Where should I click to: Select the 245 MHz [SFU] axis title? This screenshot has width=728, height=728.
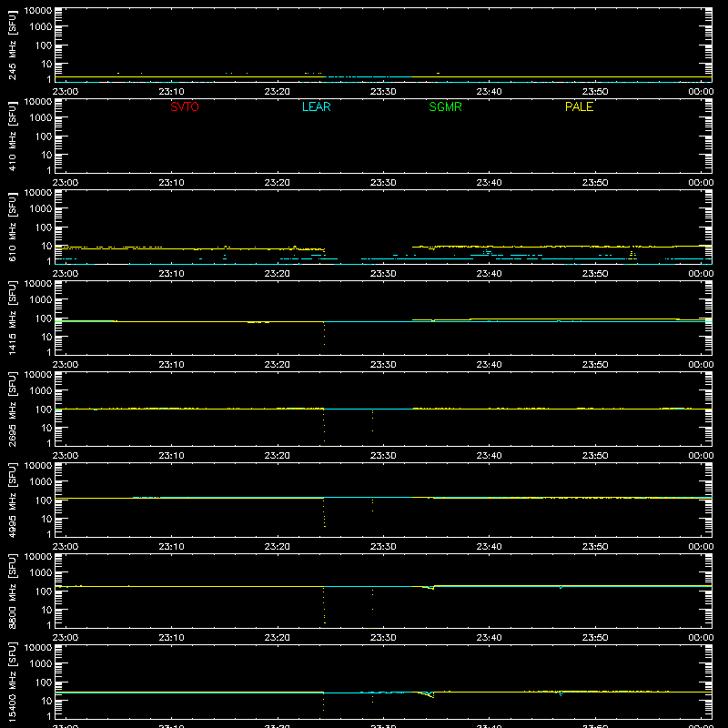coord(12,45)
